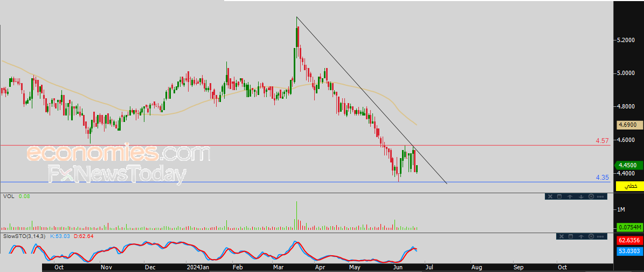Image resolution: width=644 pixels, height=272 pixels.
Task: Click the Nov date axis label
Action: tap(106, 268)
